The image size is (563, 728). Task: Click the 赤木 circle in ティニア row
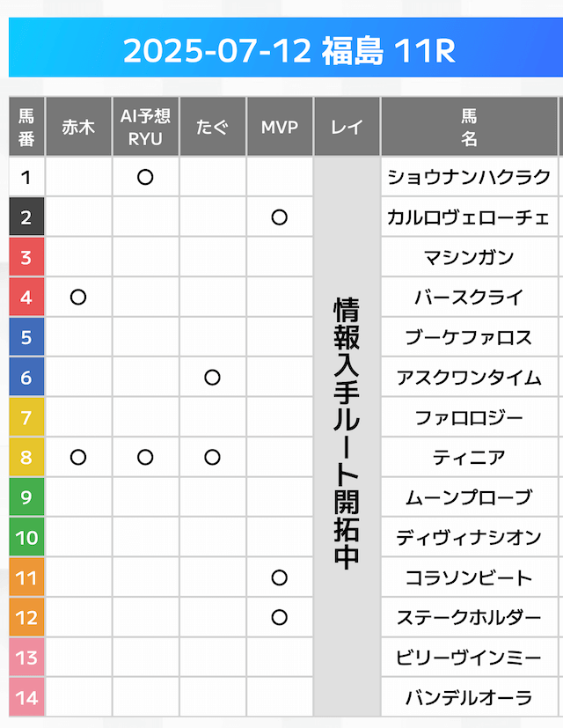[78, 457]
